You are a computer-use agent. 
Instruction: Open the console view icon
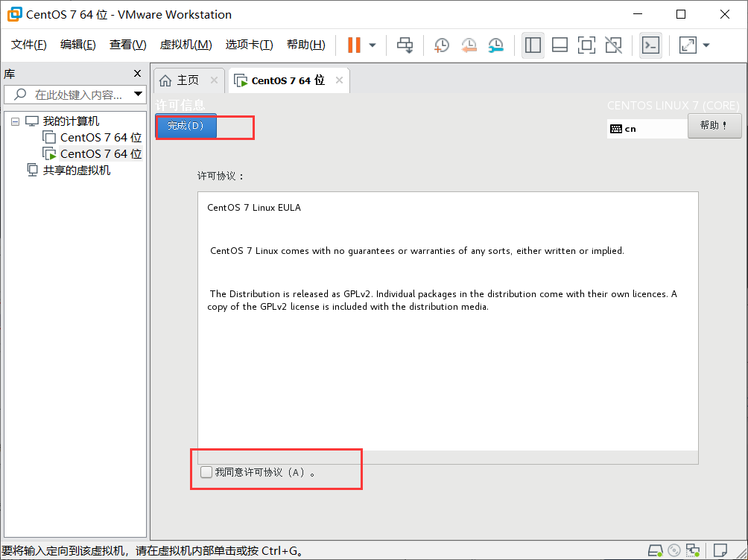coord(650,45)
